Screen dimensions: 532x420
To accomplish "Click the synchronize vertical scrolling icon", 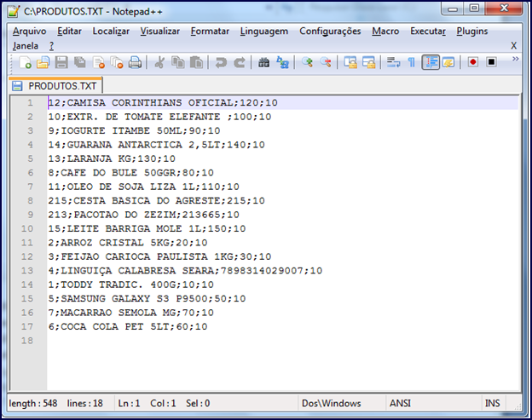I will [x=350, y=62].
